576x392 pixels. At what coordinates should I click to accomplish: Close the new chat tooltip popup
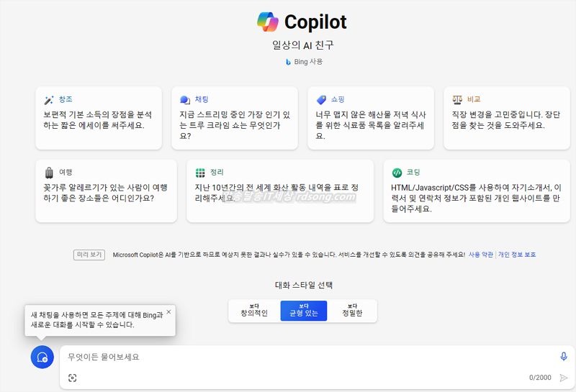pyautogui.click(x=168, y=312)
